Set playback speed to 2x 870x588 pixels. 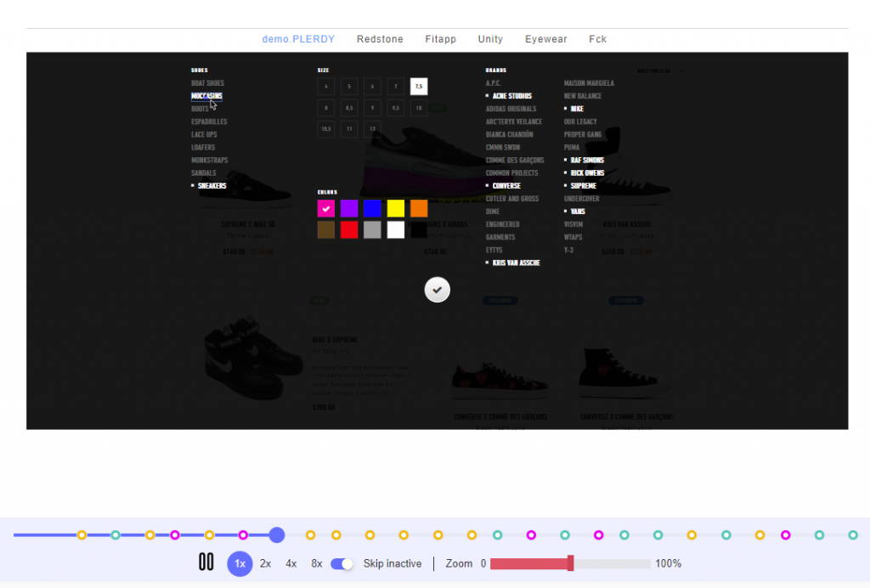coord(266,563)
